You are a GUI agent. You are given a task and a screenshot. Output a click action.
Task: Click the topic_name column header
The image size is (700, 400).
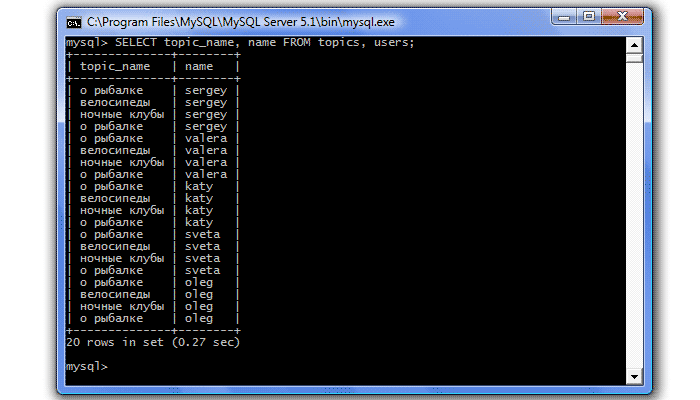115,66
